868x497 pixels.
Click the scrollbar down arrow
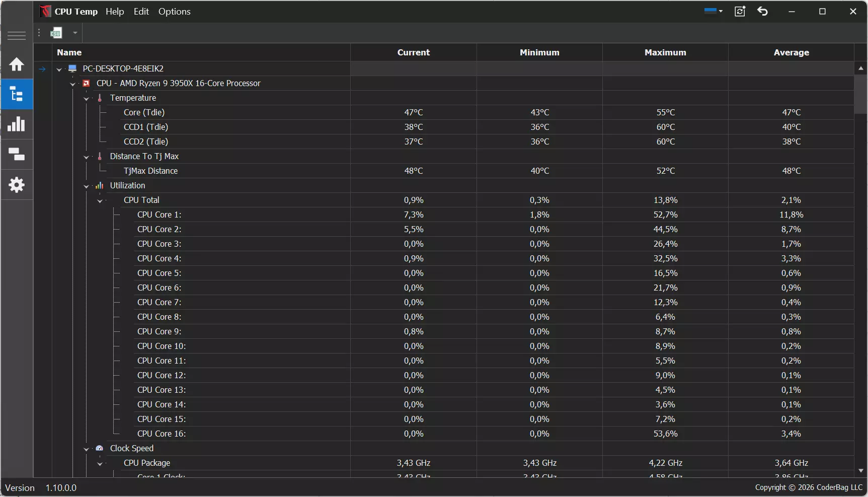[860, 471]
